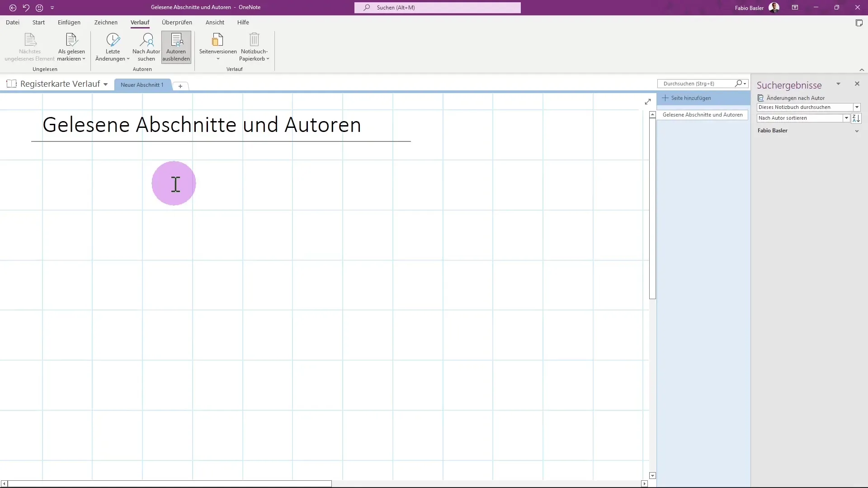Expand page to full view icon
868x488 pixels.
pos(647,102)
